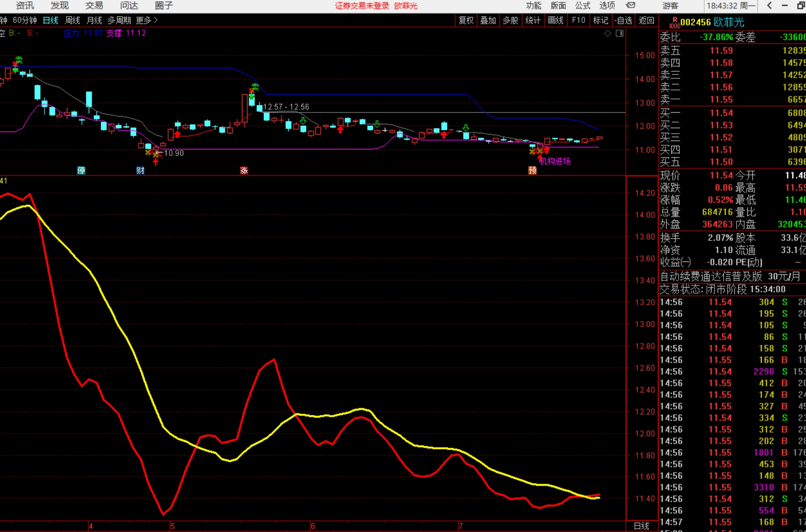Click the 统计 statistics button
This screenshot has width=806, height=532.
tap(533, 20)
